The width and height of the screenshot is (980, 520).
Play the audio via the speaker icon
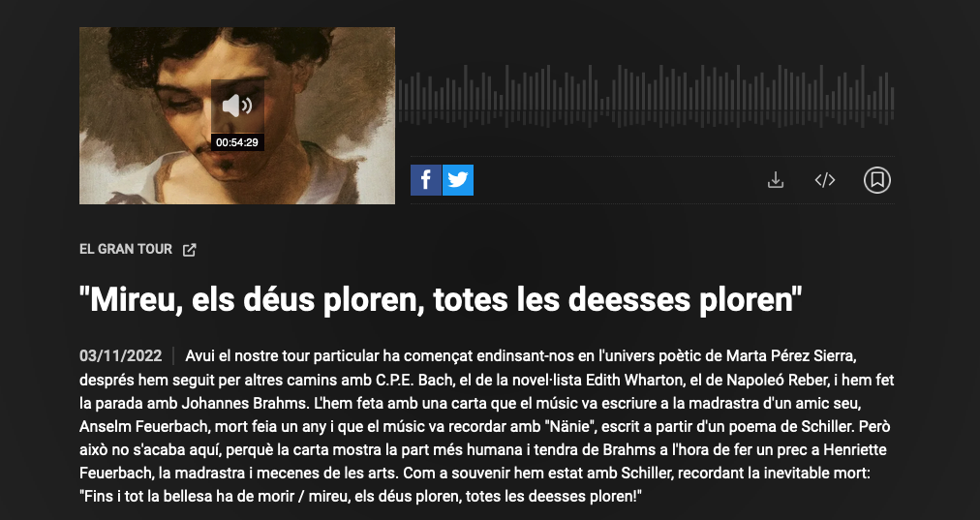(x=237, y=106)
